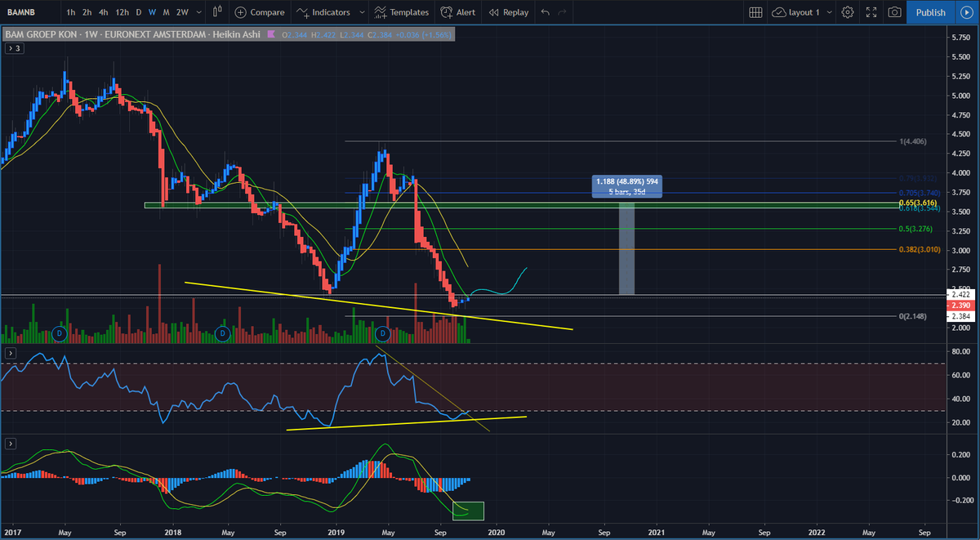The width and height of the screenshot is (980, 540).
Task: Click the 0.382(3.010) Fibonacci level label
Action: pyautogui.click(x=920, y=249)
